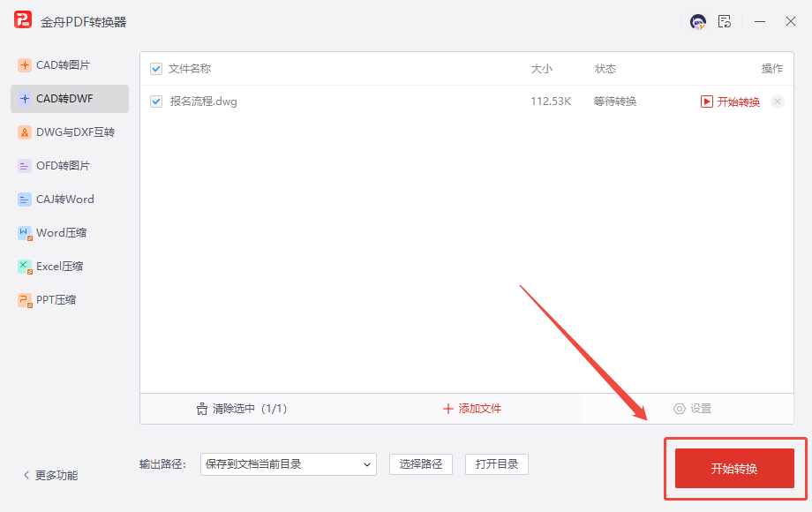
Task: Click the file name 报名流程.dwg
Action: click(203, 102)
